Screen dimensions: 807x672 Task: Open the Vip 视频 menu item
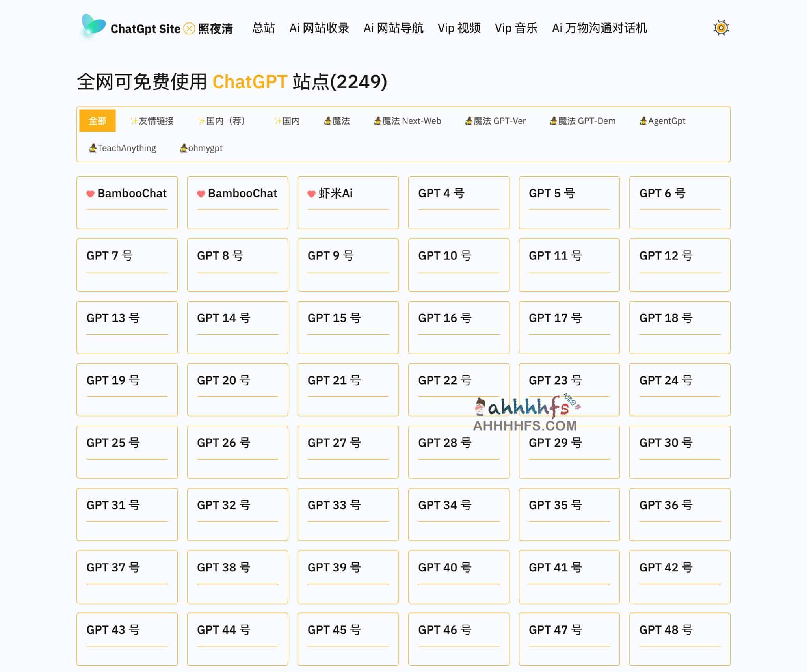459,28
